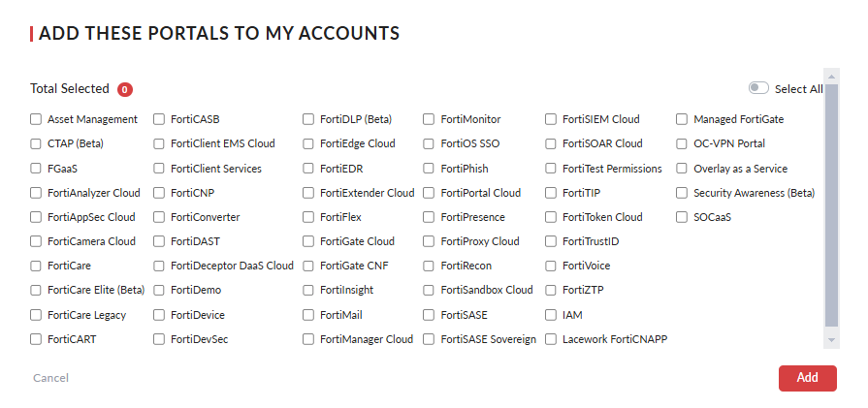
Task: Tick the FortiManager Cloud checkbox
Action: tap(308, 339)
